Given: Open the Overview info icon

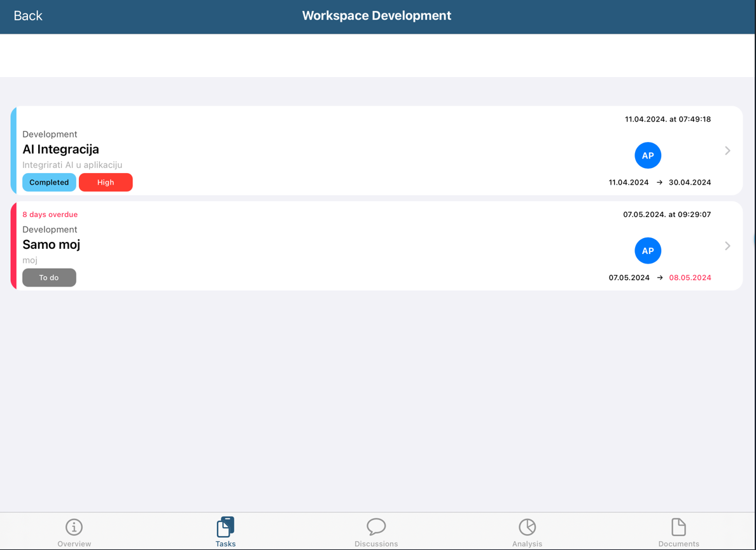Looking at the screenshot, I should coord(74,527).
